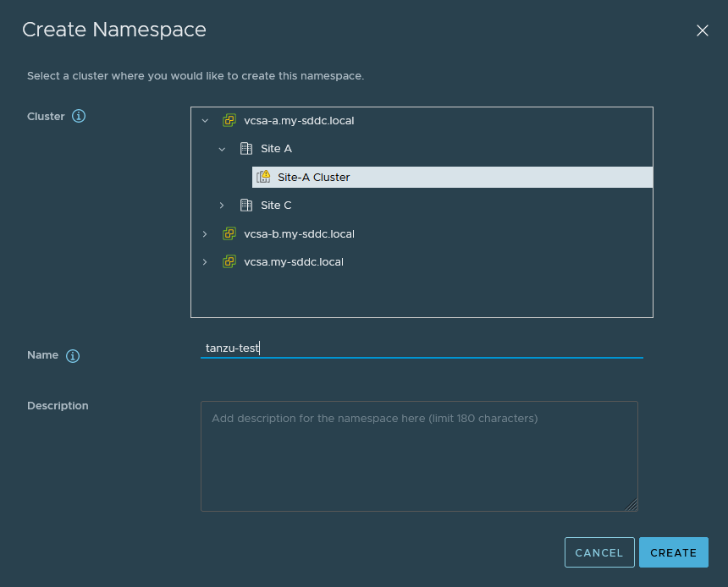Click the Site A datacenter icon
The height and width of the screenshot is (587, 728).
pos(246,149)
